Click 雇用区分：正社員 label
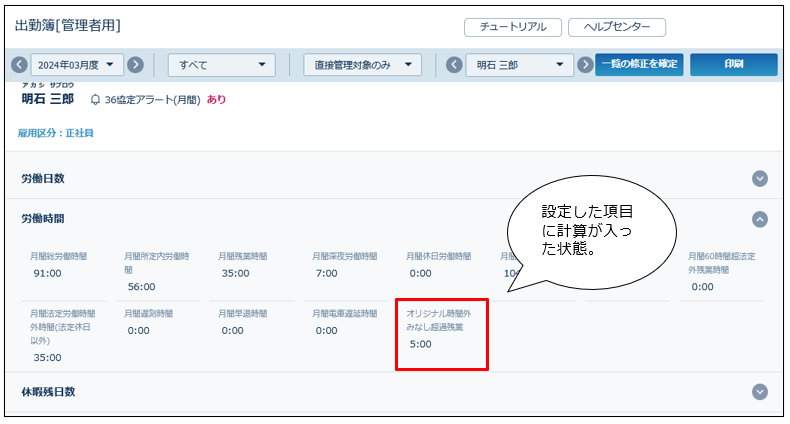790x424 pixels. click(55, 133)
